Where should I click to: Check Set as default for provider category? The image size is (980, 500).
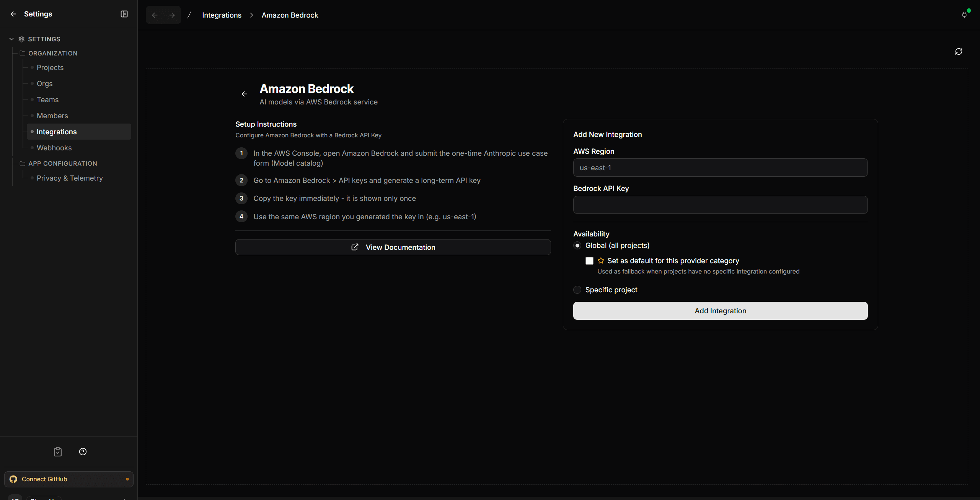[x=589, y=261]
